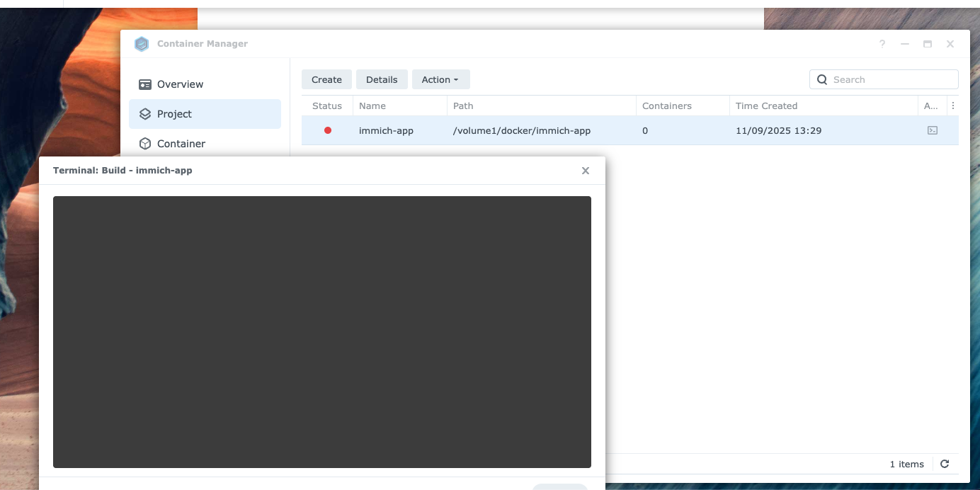
Task: Click inside the build terminal output area
Action: 322,332
